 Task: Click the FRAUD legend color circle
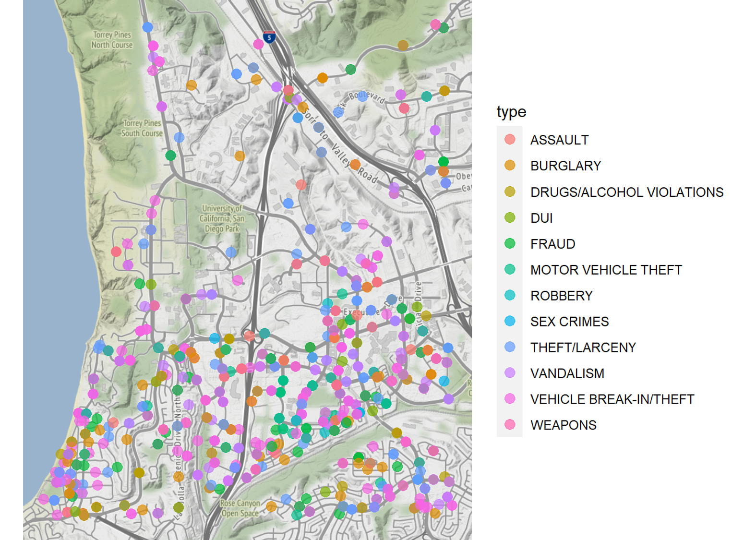[510, 244]
